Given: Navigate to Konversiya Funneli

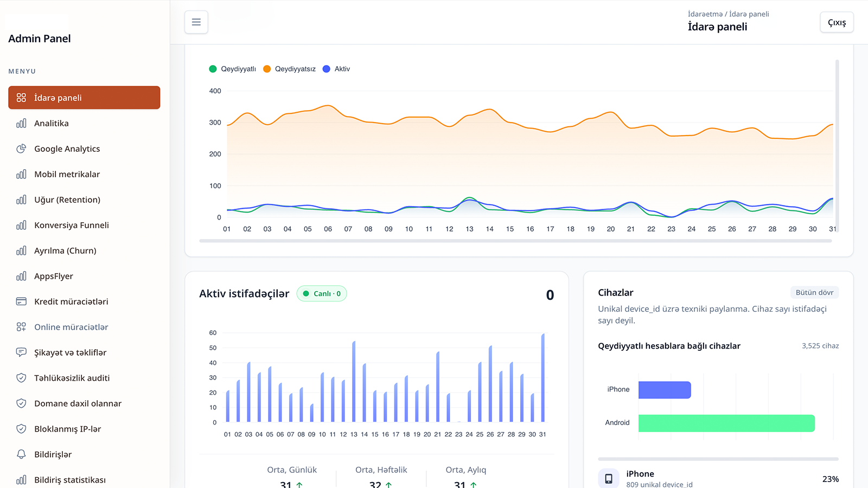Looking at the screenshot, I should [x=84, y=225].
